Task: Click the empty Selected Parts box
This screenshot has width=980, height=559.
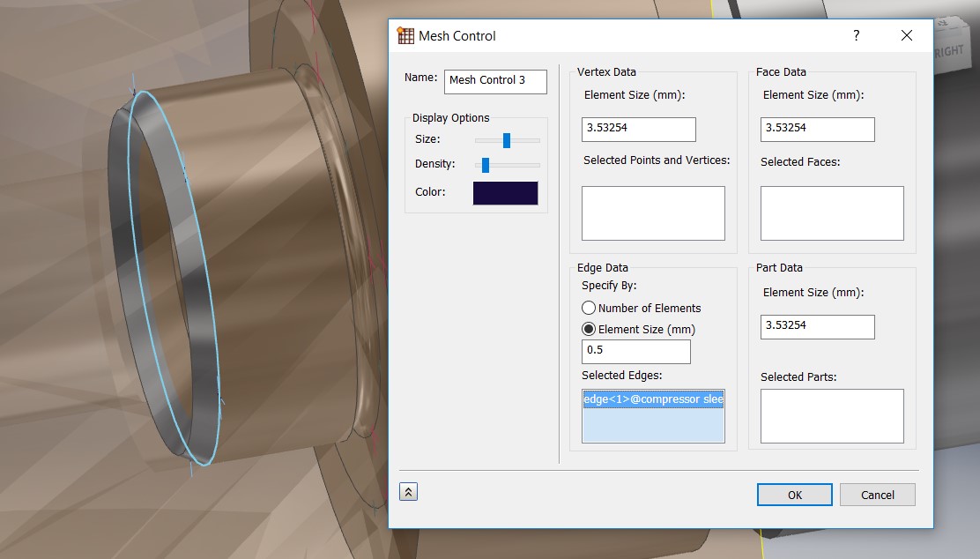Action: 831,415
